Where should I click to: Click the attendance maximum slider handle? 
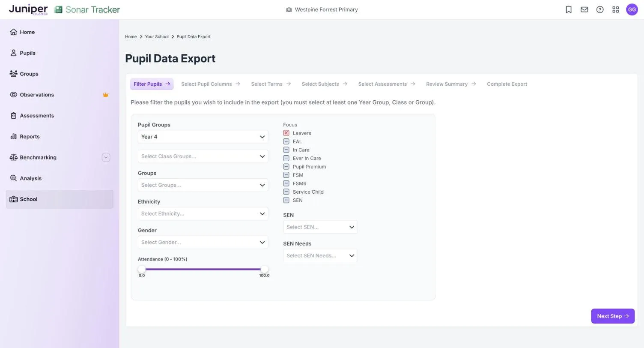[264, 269]
